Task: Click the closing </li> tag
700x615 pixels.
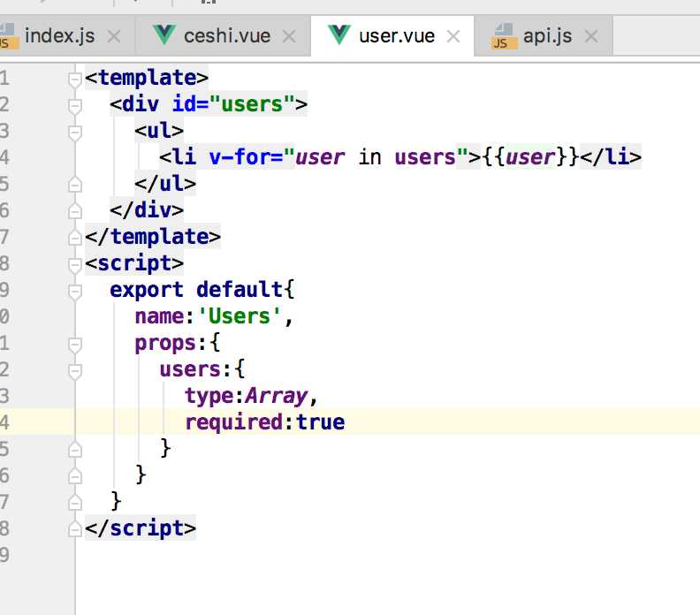Action: [611, 156]
